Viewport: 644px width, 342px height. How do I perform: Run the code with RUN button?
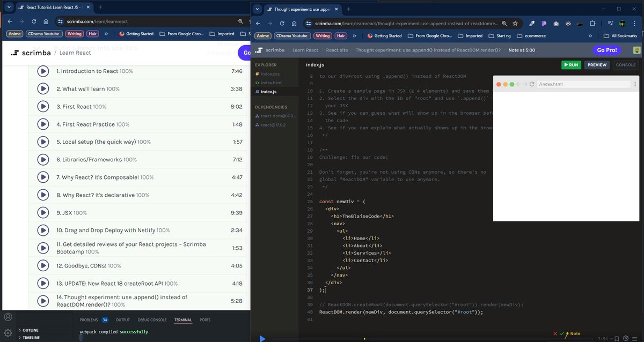point(571,65)
